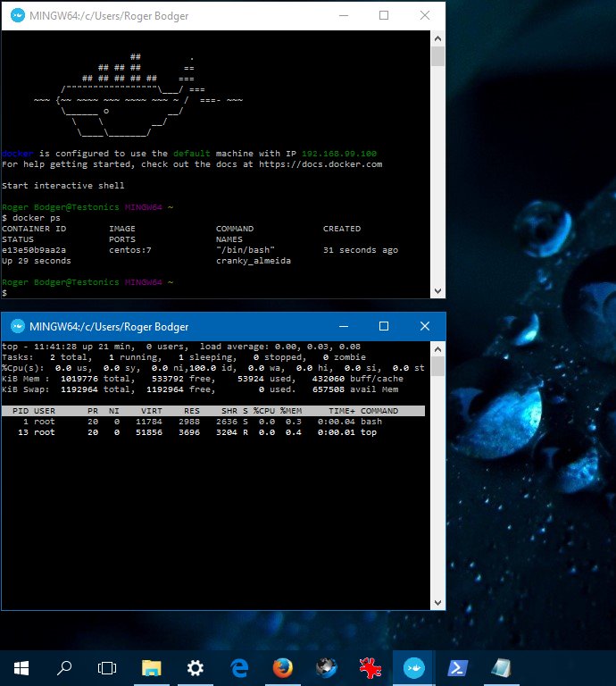Open PowerShell from taskbar
This screenshot has width=616, height=686.
[457, 668]
